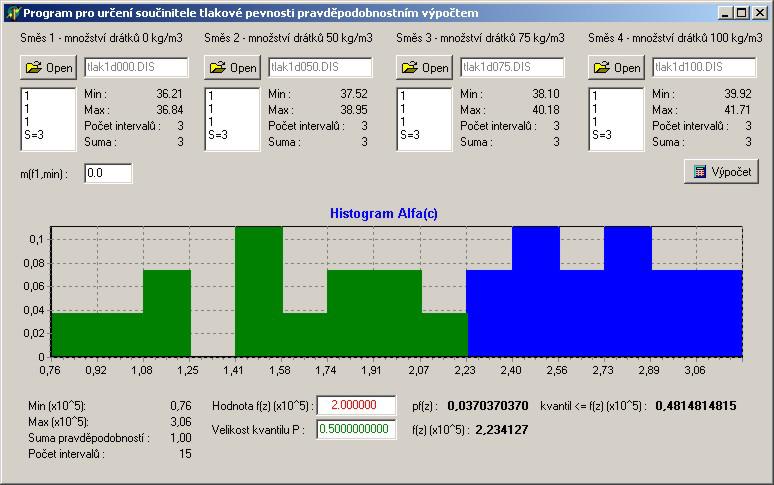This screenshot has height=485, width=774.
Task: Open file for Směs 2 mixture
Action: (232, 68)
